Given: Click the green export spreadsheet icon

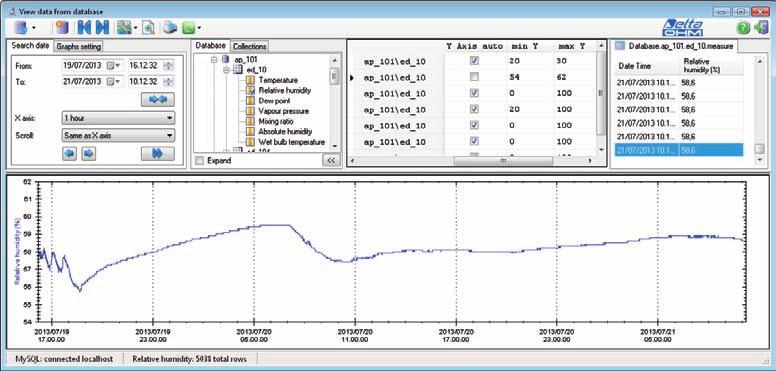Looking at the screenshot, I should point(188,28).
